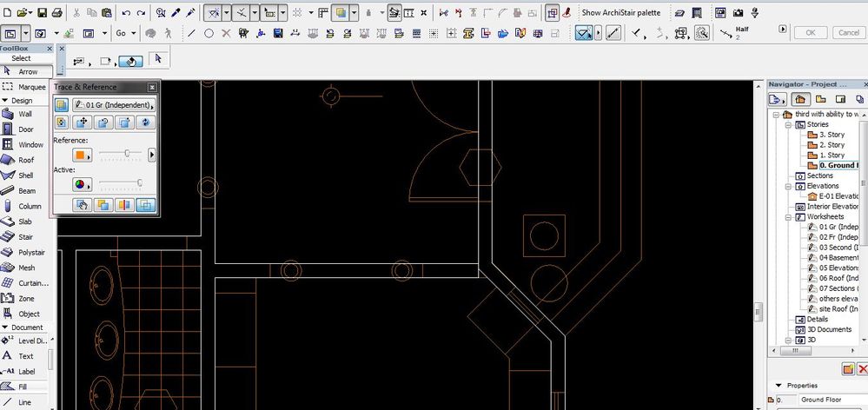
Task: Open the 3. Story in Navigator
Action: point(832,135)
